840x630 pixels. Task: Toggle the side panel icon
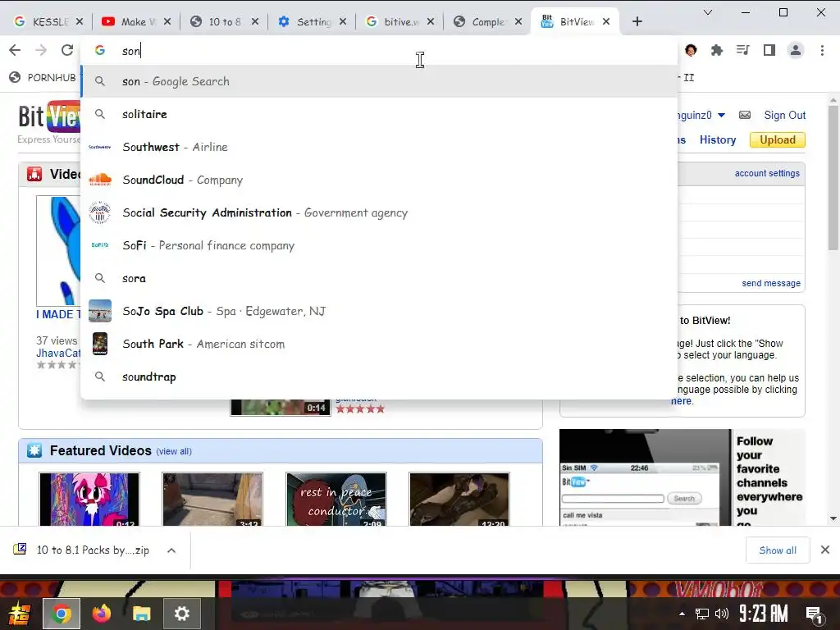click(769, 50)
